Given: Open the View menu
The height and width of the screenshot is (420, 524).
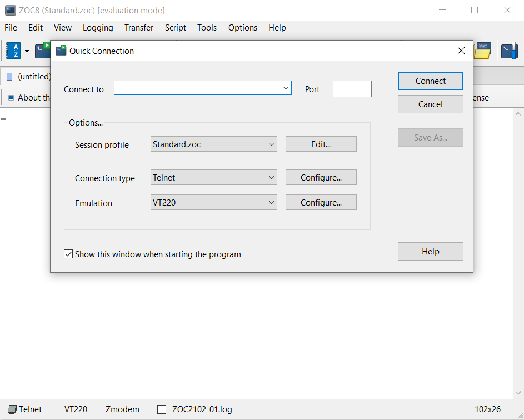Looking at the screenshot, I should tap(62, 28).
